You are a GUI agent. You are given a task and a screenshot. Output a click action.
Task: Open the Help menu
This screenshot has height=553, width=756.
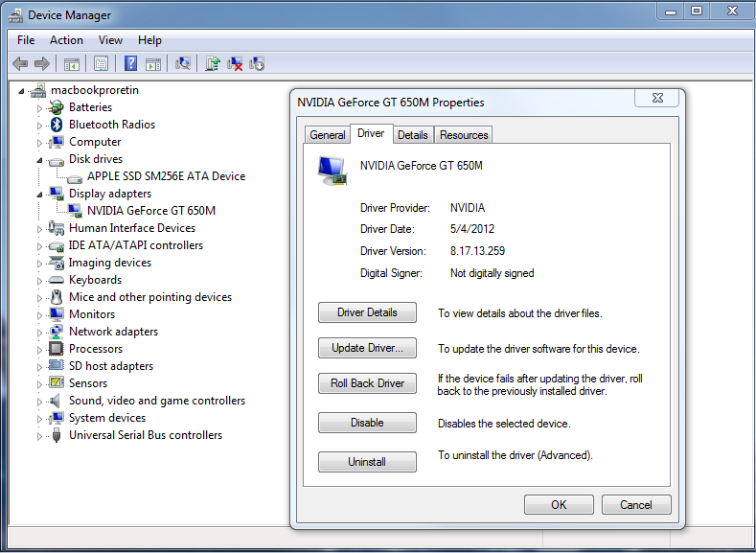149,40
